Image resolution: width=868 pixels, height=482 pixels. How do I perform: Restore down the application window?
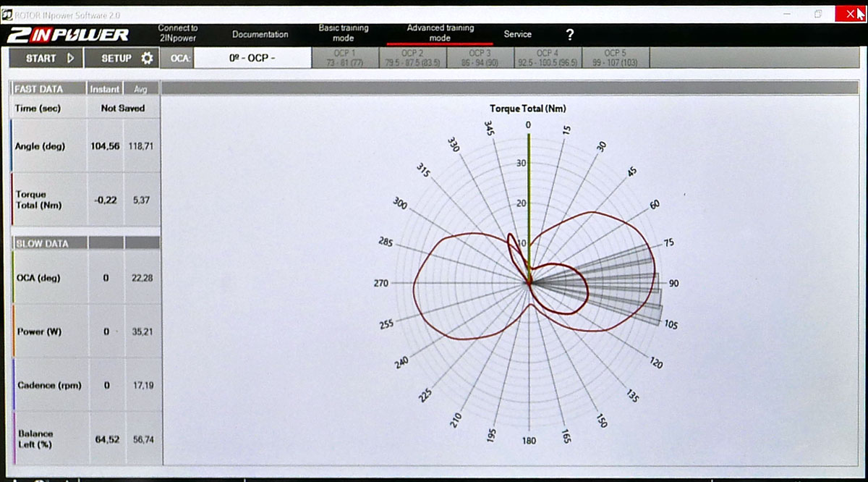click(818, 14)
